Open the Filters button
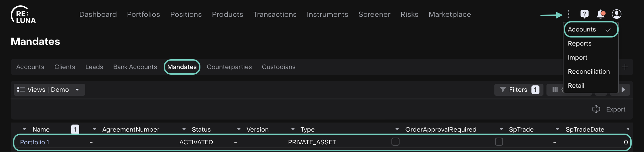The image size is (644, 152). point(518,90)
